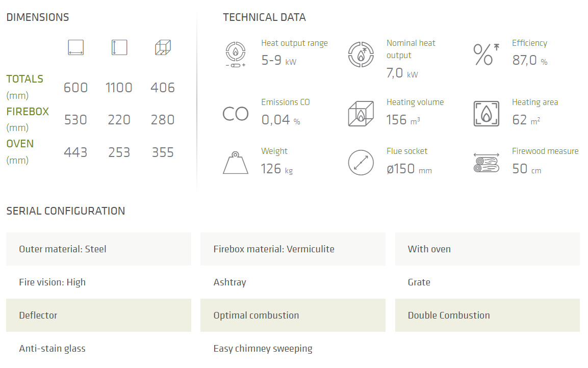Click the Serial Configuration heading

pos(66,211)
